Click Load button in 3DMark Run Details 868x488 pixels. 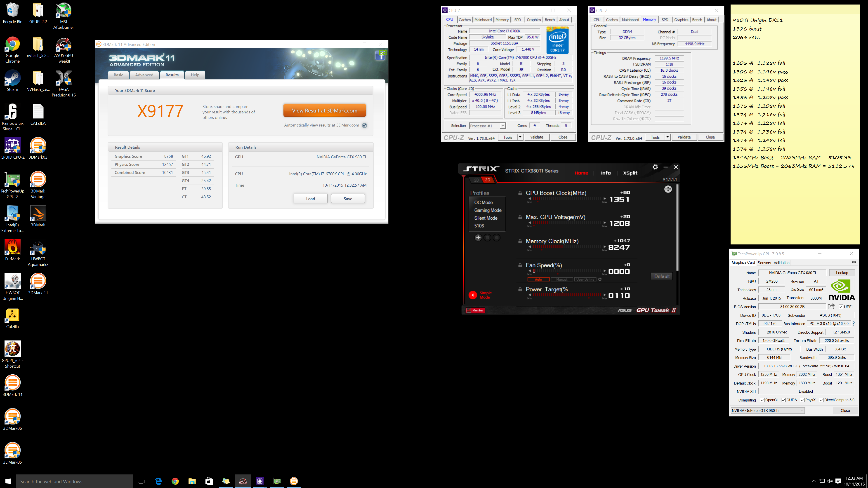310,199
